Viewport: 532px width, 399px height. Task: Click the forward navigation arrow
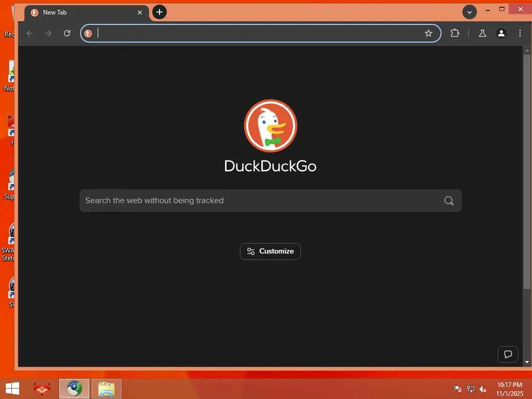(x=48, y=33)
